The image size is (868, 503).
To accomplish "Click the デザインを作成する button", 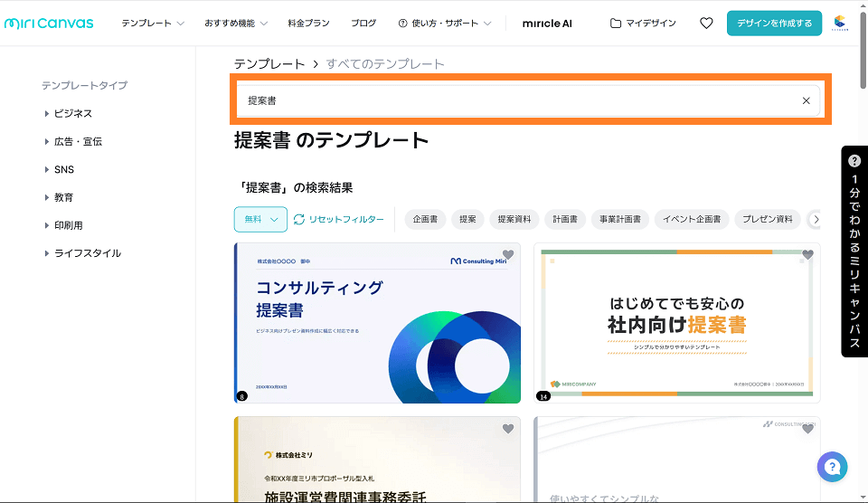I will click(x=774, y=23).
